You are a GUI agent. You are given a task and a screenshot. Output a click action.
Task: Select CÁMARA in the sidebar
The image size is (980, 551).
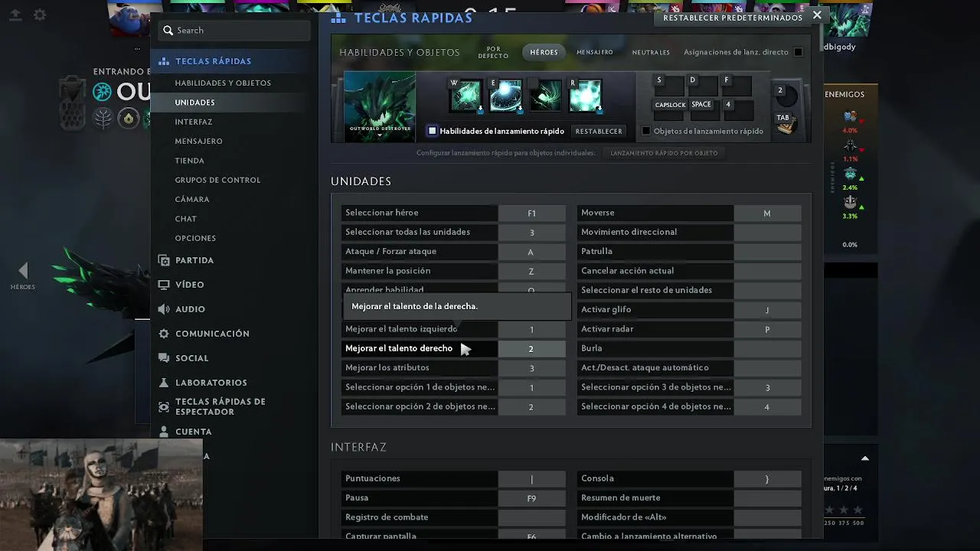pyautogui.click(x=191, y=199)
